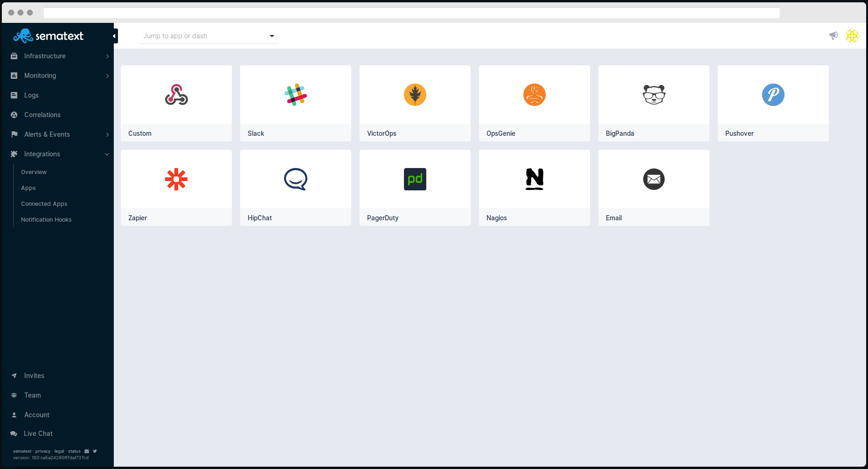Collapse the sidebar with the arrow handle
Viewport: 868px width, 469px height.
click(x=115, y=36)
